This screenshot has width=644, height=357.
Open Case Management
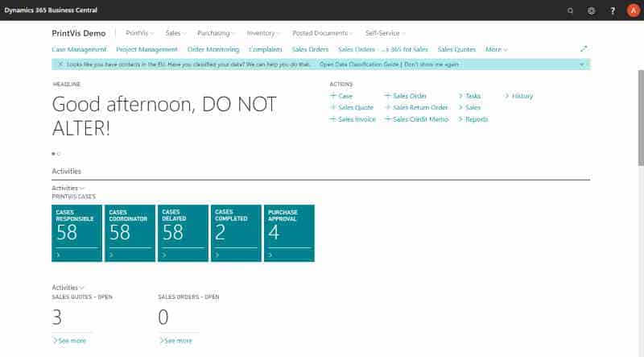pyautogui.click(x=79, y=49)
